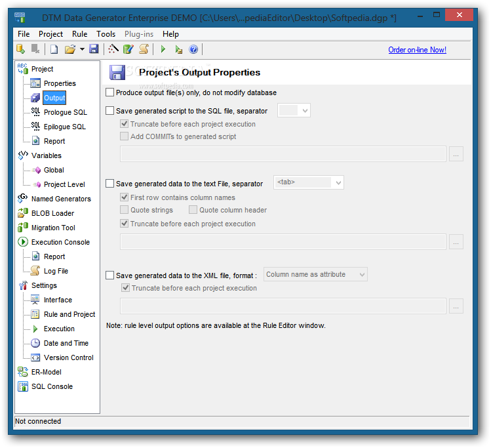This screenshot has width=491, height=448.
Task: Open the Rule menu
Action: 79,34
